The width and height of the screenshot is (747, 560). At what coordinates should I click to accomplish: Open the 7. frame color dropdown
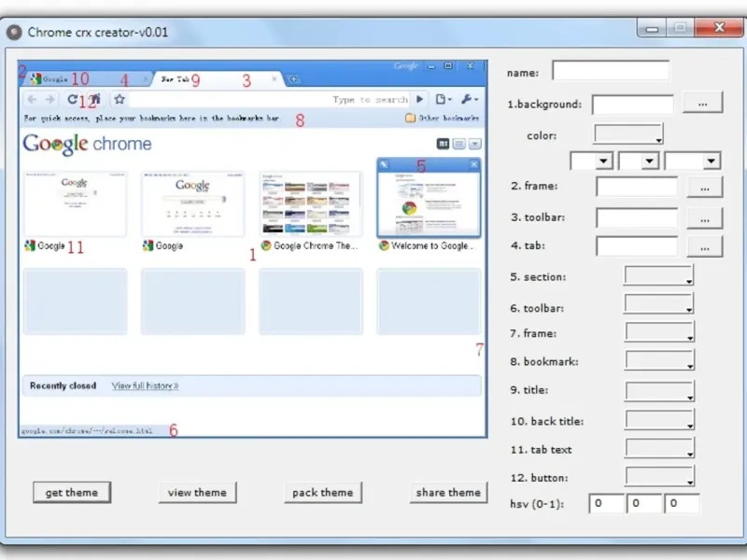pos(659,332)
